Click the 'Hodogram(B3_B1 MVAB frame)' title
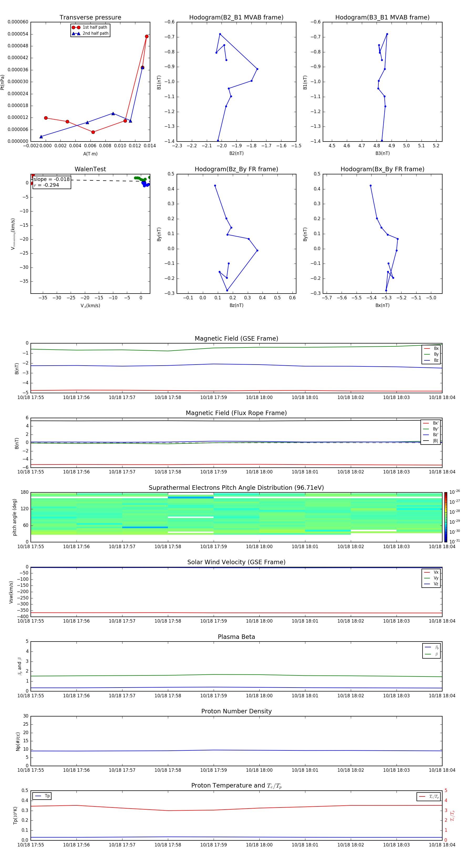The width and height of the screenshot is (473, 868). click(x=382, y=17)
